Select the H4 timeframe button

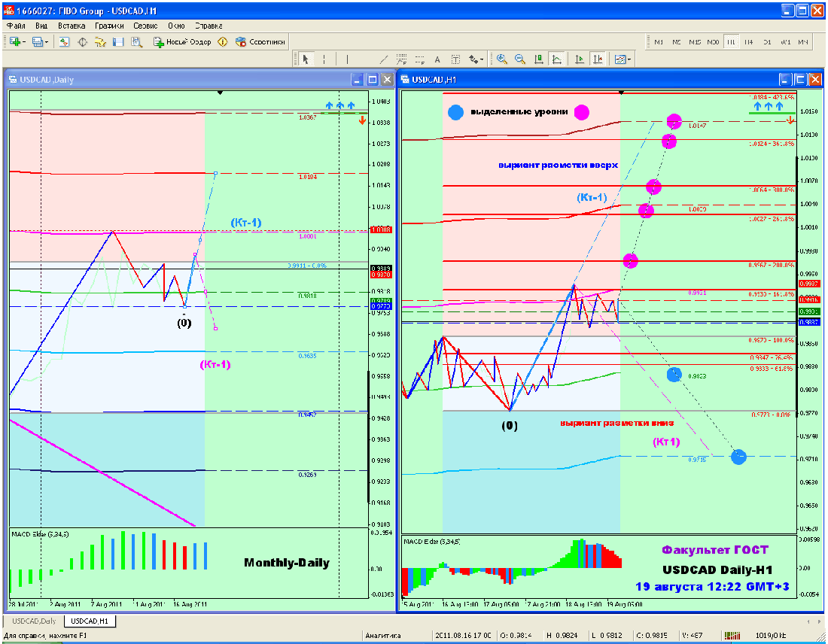tap(749, 41)
